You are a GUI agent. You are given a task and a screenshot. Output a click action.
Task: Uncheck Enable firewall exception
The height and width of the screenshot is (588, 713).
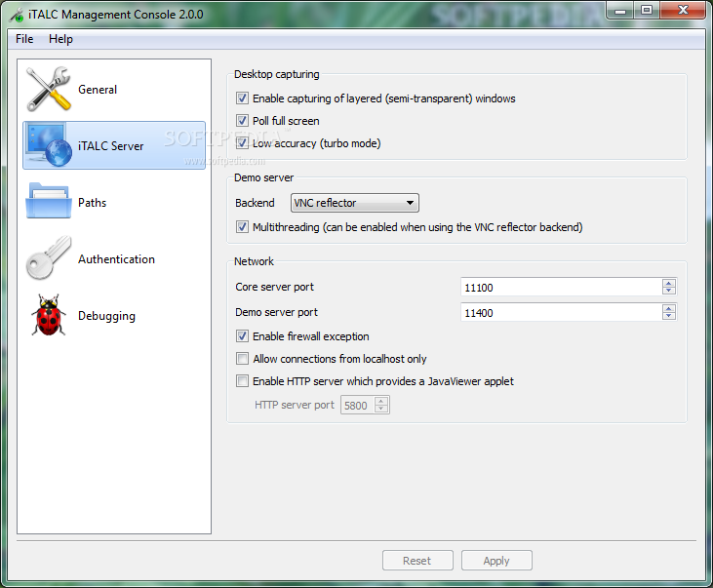pos(242,336)
